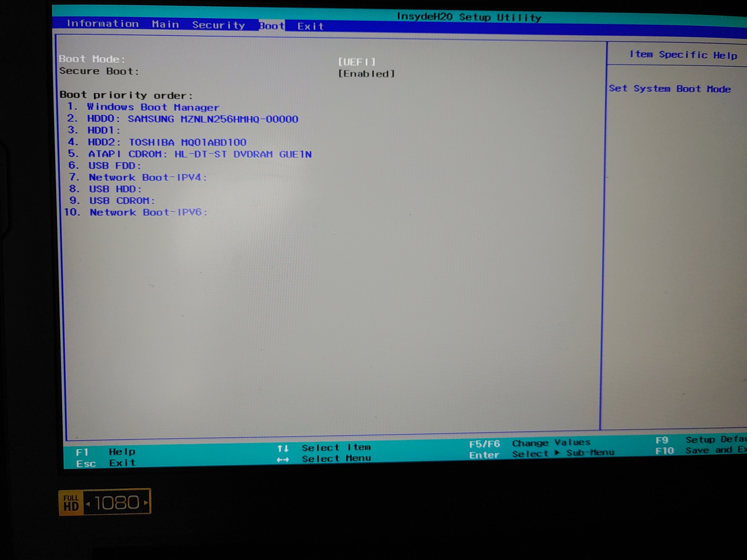Open the Security menu tab
The width and height of the screenshot is (747, 560).
(218, 25)
